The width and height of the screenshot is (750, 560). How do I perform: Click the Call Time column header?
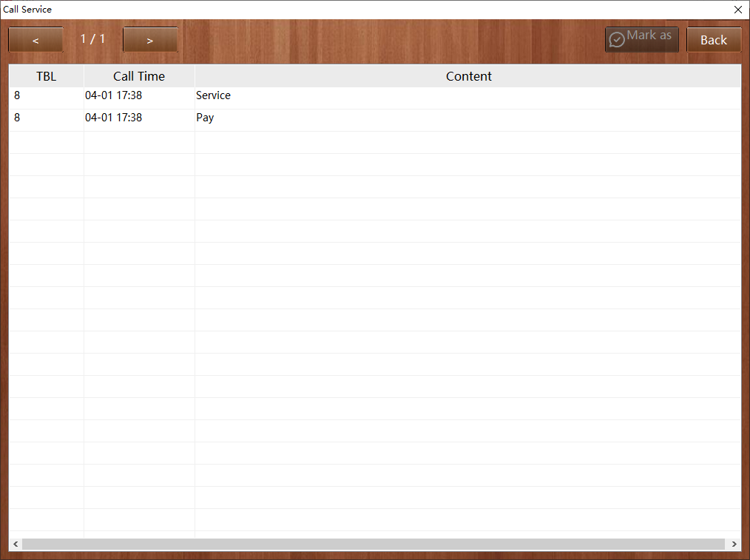tap(139, 76)
